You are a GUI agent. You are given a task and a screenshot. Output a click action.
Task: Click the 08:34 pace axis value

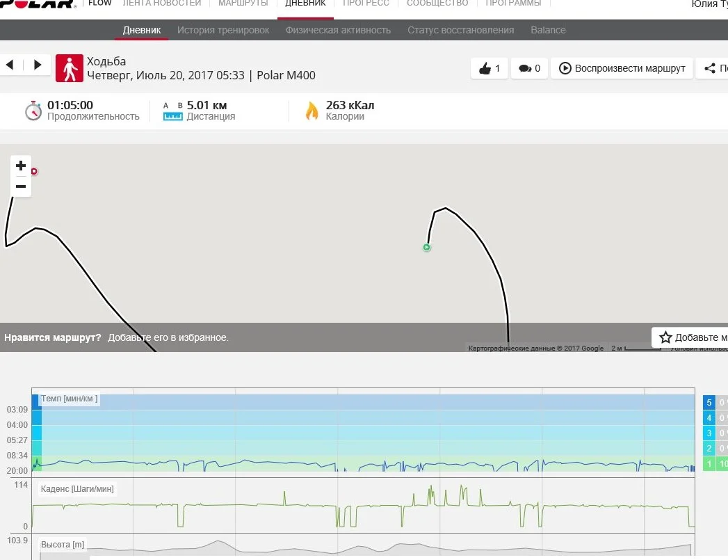(17, 456)
